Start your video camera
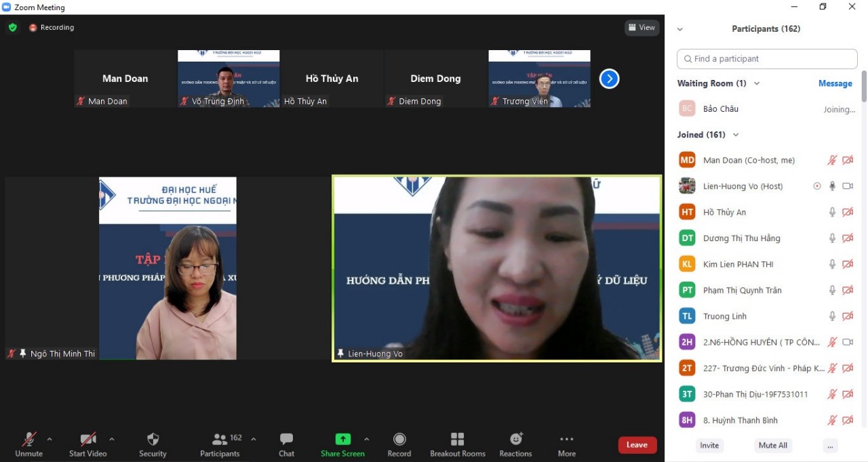Viewport: 868px width, 462px height. 87,444
